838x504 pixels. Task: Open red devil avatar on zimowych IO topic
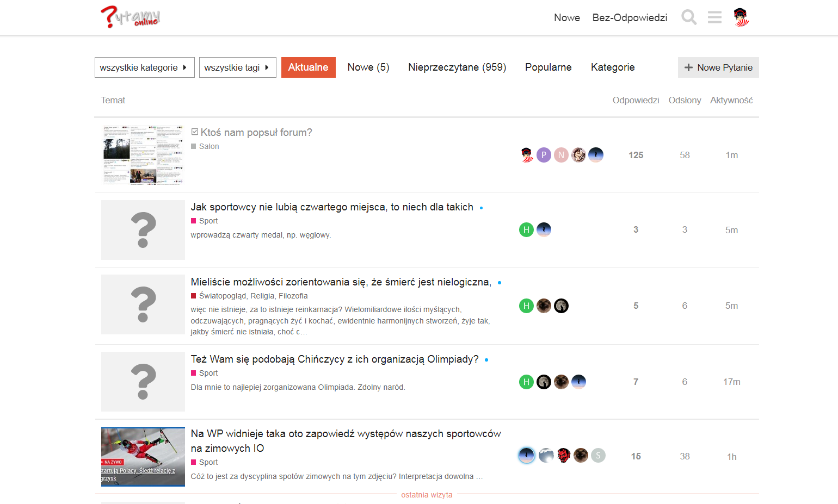coord(563,455)
